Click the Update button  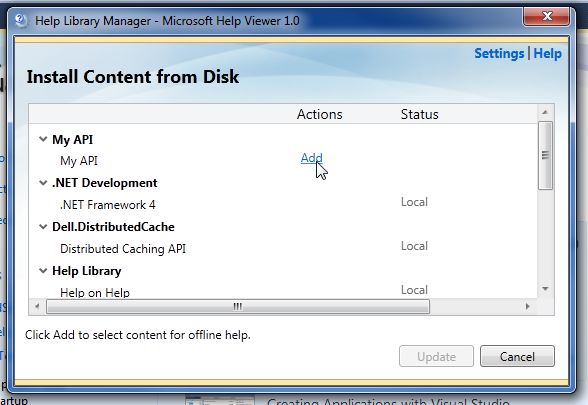click(436, 356)
